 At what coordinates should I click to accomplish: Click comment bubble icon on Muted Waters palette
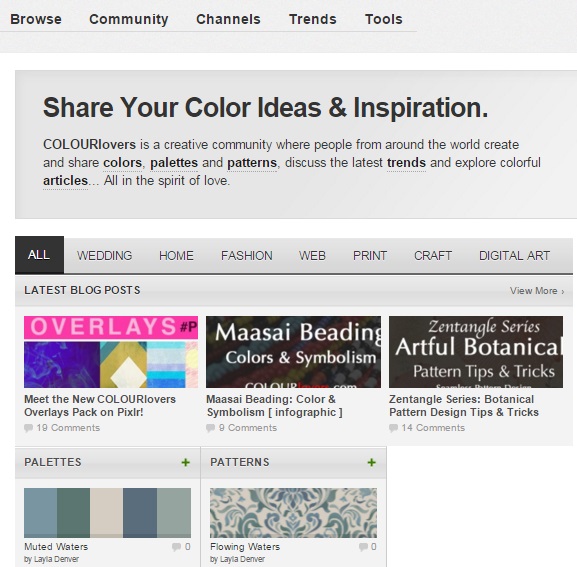(x=176, y=547)
